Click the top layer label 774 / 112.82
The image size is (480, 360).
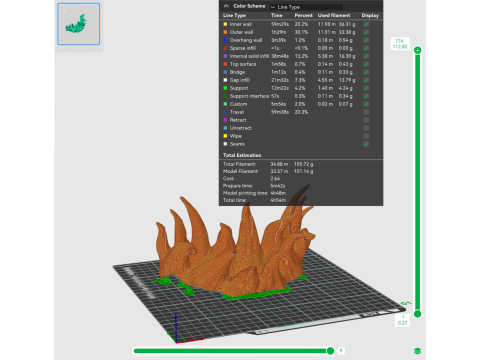coord(400,44)
